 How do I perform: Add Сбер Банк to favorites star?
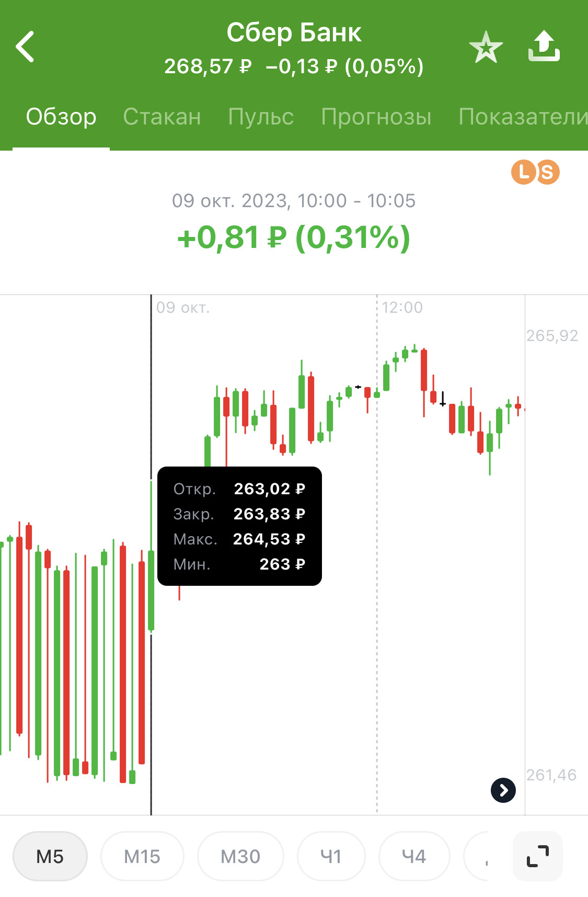[486, 47]
